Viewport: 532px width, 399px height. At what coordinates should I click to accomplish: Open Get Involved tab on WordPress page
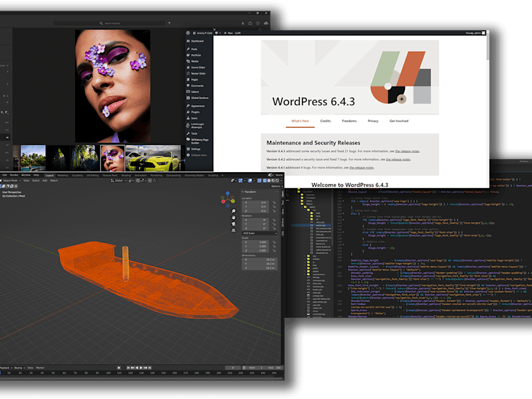coord(398,121)
